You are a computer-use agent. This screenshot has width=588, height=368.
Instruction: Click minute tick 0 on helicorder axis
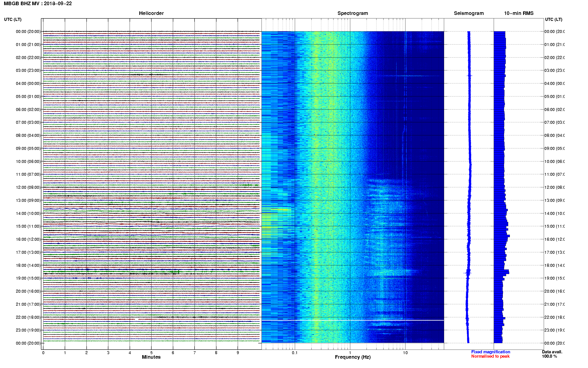[43, 353]
